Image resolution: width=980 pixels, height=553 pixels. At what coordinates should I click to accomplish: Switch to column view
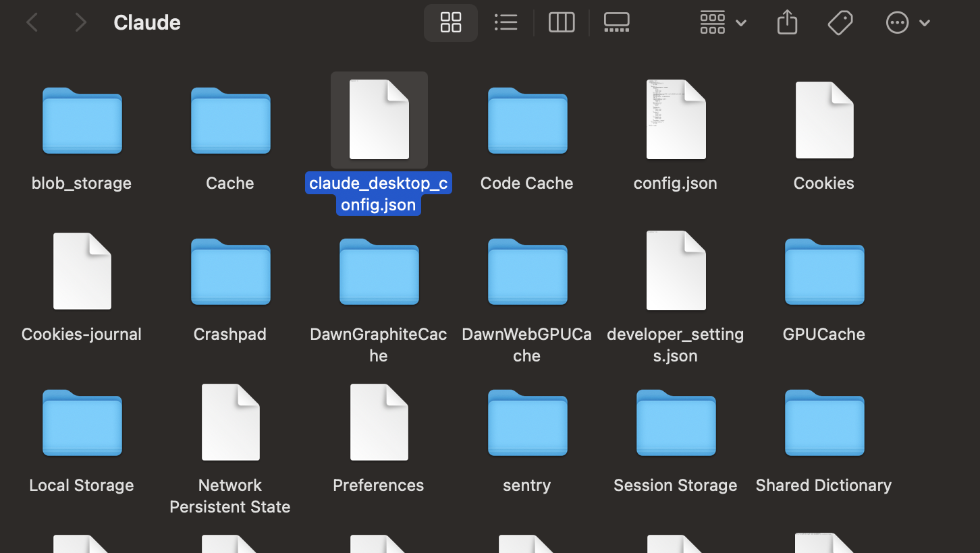pos(561,22)
